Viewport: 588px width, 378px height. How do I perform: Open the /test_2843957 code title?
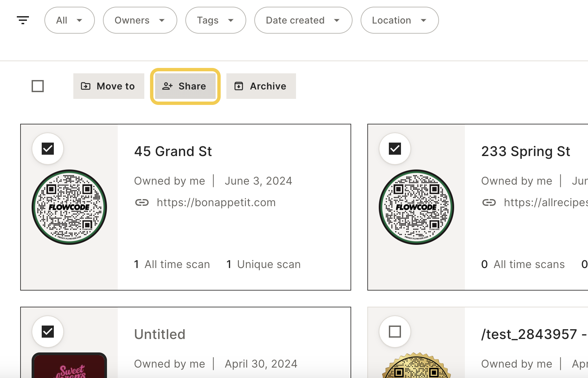(x=534, y=334)
